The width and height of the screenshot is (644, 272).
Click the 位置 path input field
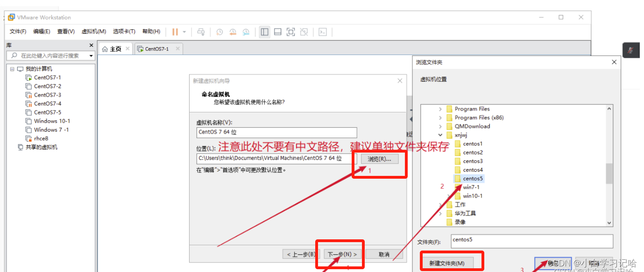pyautogui.click(x=276, y=159)
